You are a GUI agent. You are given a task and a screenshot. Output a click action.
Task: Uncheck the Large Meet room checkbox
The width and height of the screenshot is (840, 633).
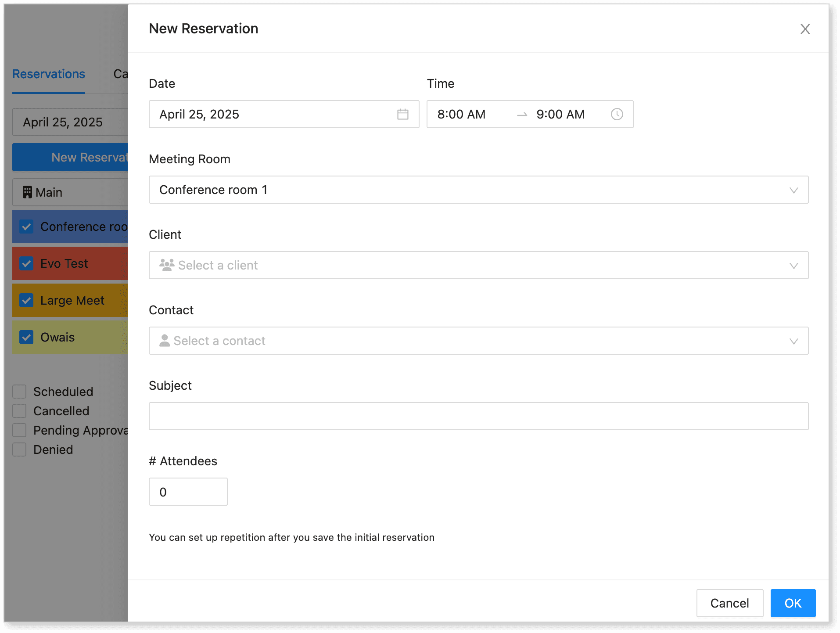[x=26, y=300]
